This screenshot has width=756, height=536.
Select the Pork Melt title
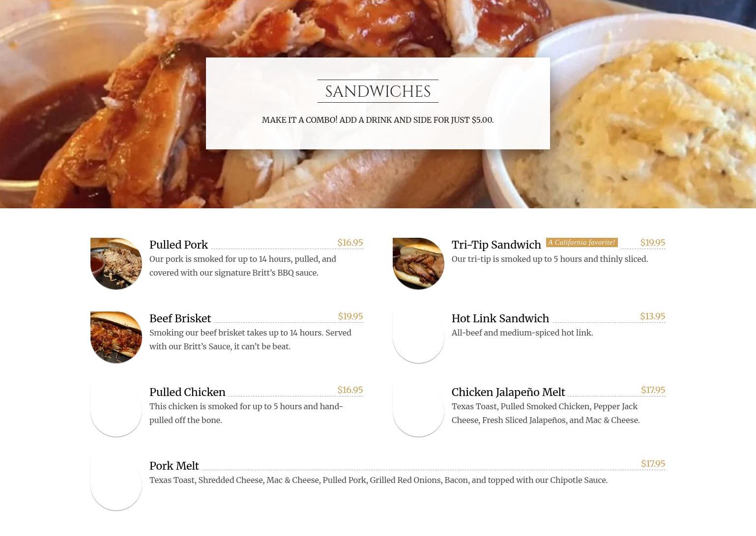(x=174, y=466)
